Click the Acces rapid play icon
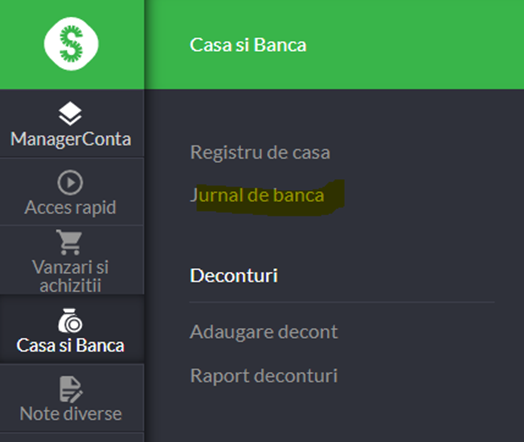The width and height of the screenshot is (524, 442). (70, 183)
